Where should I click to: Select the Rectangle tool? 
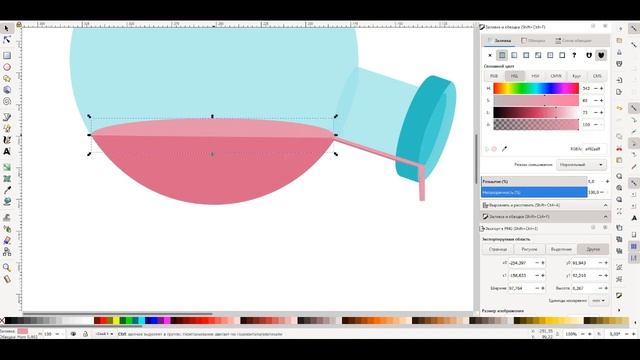7,56
